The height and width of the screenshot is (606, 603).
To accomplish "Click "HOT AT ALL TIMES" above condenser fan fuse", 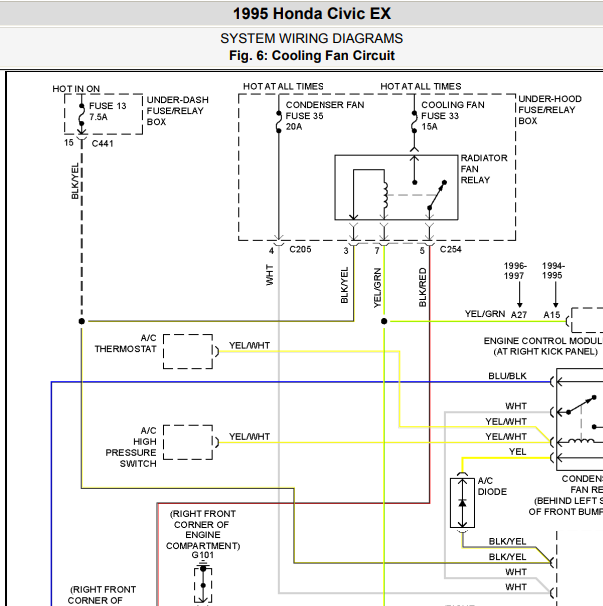I will point(283,86).
